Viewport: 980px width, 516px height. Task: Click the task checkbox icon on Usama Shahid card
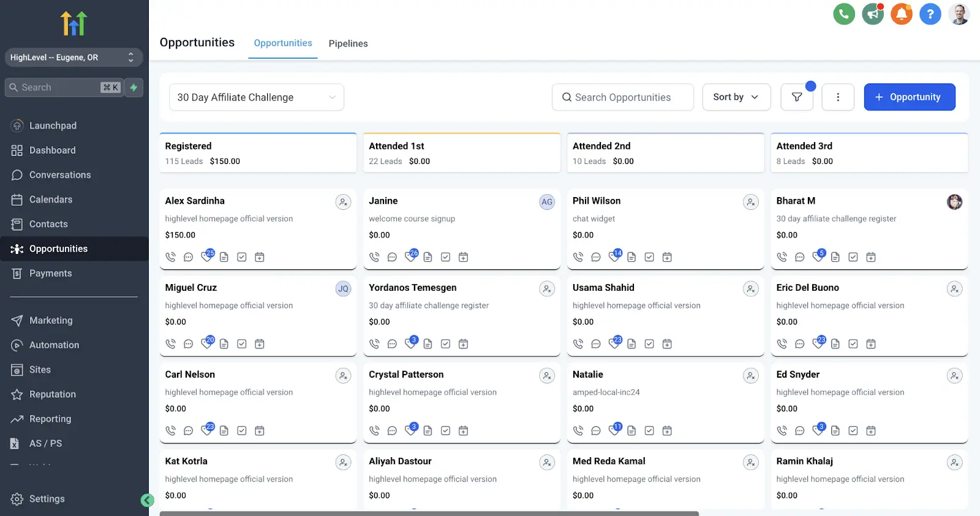(x=649, y=344)
